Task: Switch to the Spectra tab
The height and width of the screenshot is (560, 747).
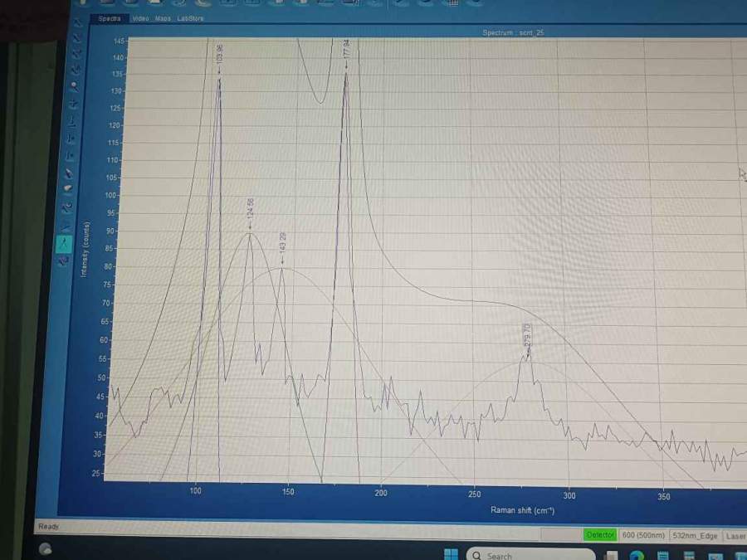Action: pyautogui.click(x=109, y=18)
